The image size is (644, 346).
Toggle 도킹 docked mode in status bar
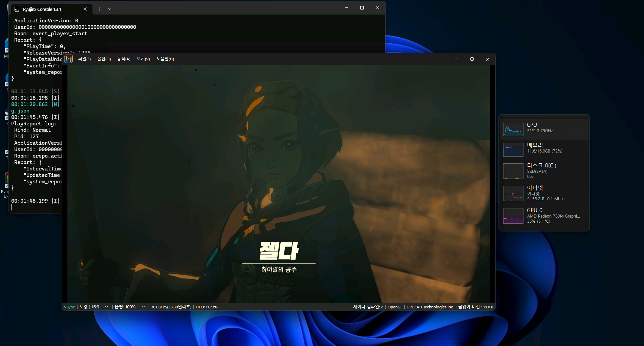[83, 307]
